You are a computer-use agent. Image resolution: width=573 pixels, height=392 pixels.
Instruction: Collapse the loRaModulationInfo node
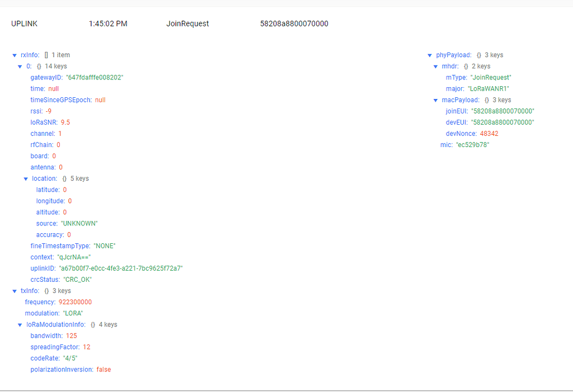click(x=21, y=324)
